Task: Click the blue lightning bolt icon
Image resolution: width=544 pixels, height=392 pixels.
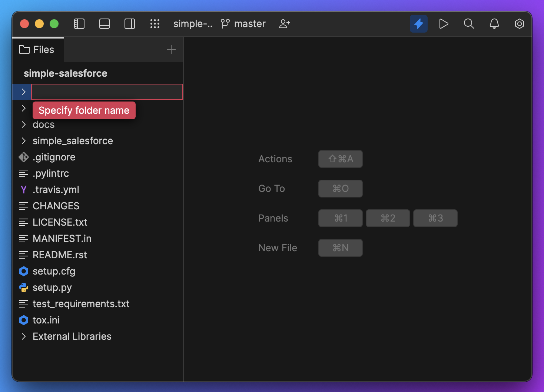Action: (419, 24)
